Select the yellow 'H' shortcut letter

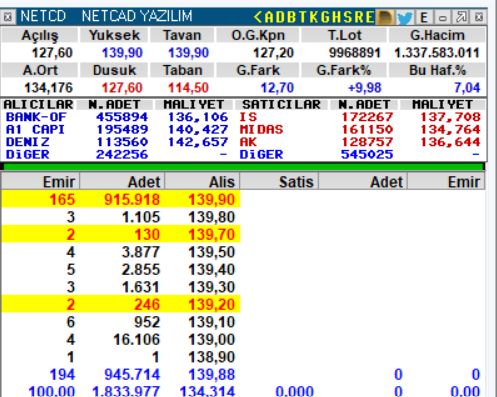click(x=337, y=17)
